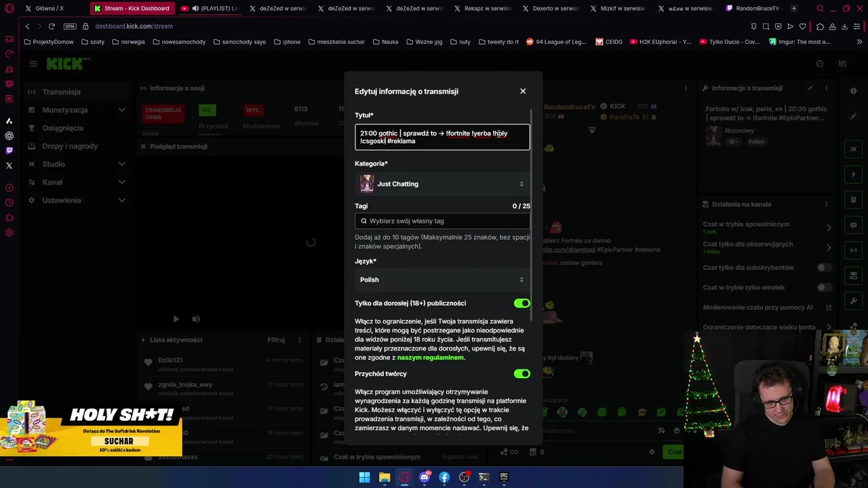Toggle chat for subscribers only switch
The width and height of the screenshot is (868, 488).
(x=824, y=268)
